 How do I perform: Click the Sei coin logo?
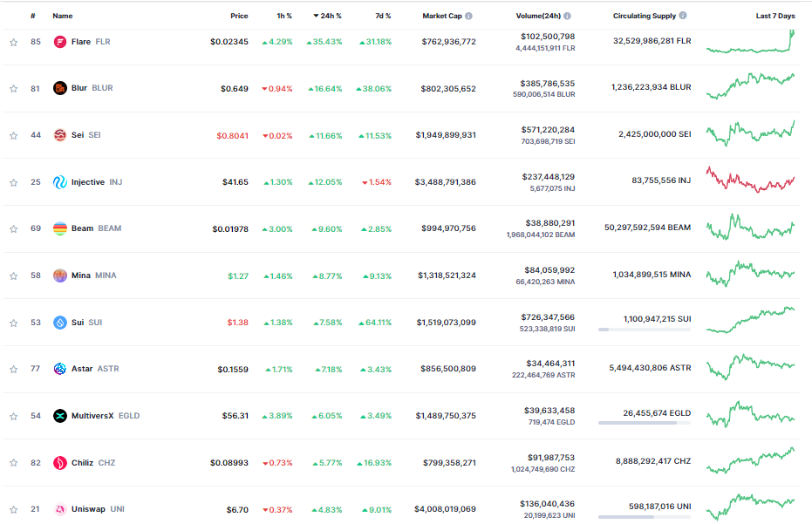(60, 134)
